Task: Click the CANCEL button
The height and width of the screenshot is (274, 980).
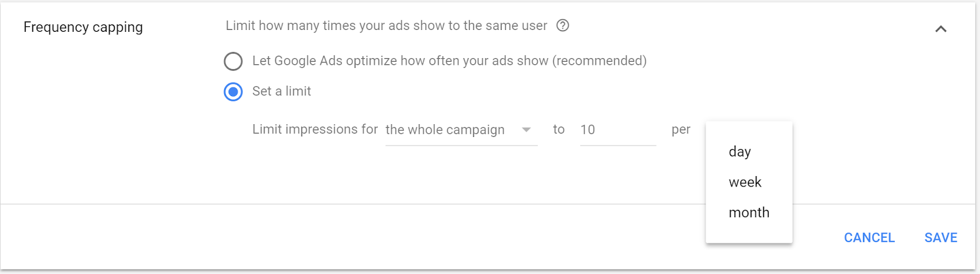Action: (869, 237)
